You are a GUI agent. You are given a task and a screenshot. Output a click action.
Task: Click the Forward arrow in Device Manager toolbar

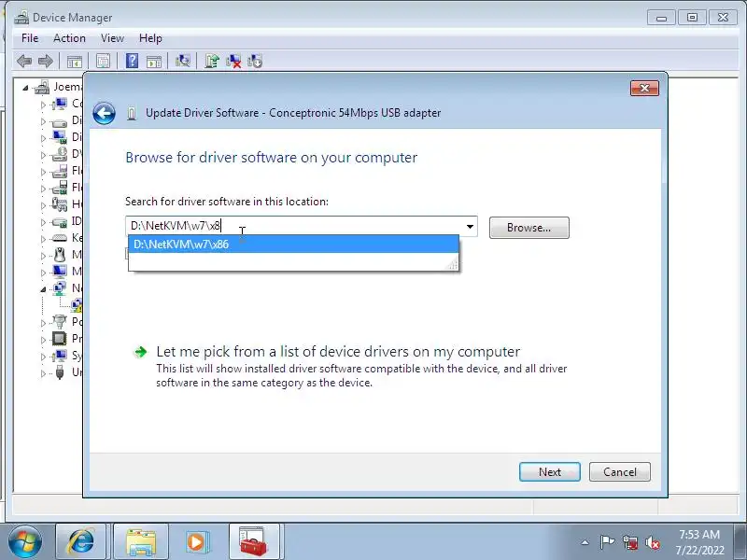pyautogui.click(x=45, y=61)
